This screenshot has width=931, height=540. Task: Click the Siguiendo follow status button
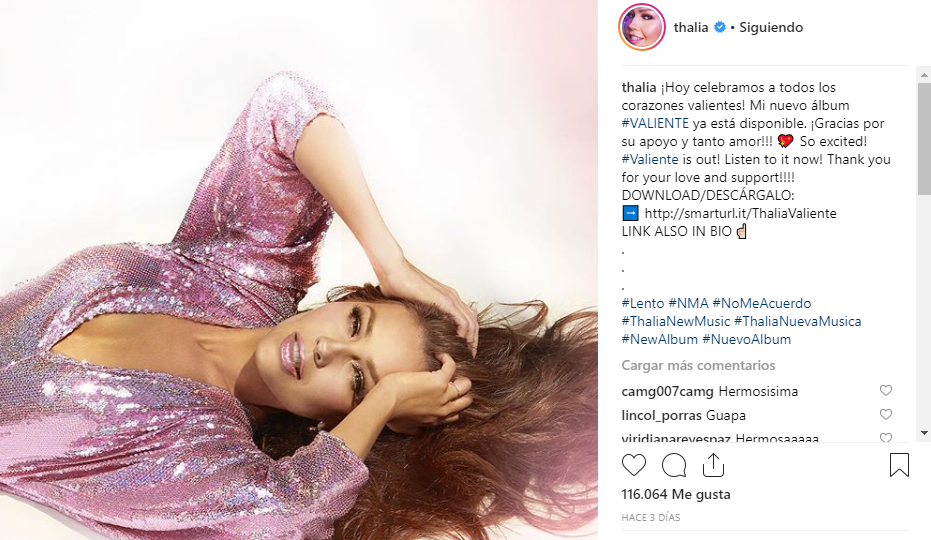(771, 27)
